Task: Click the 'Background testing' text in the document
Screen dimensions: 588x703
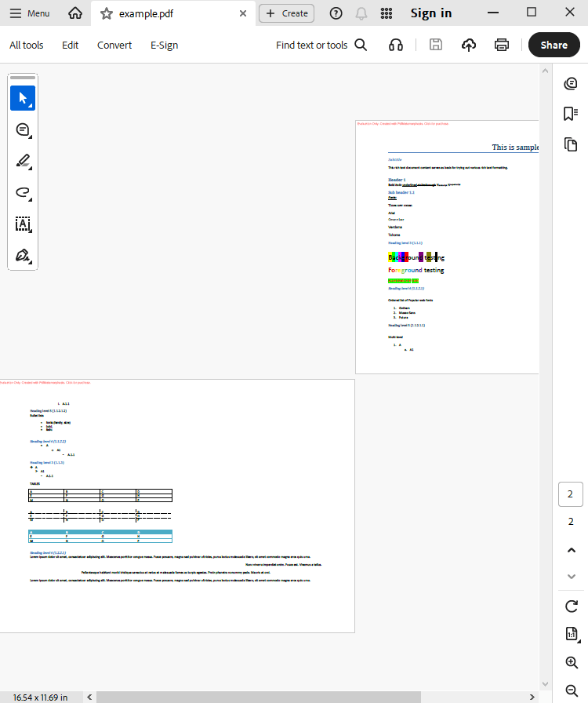Action: [416, 257]
